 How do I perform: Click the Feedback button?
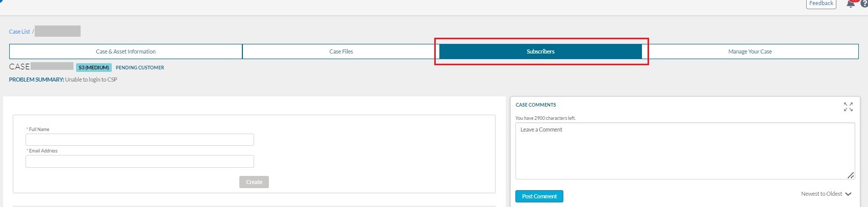822,4
